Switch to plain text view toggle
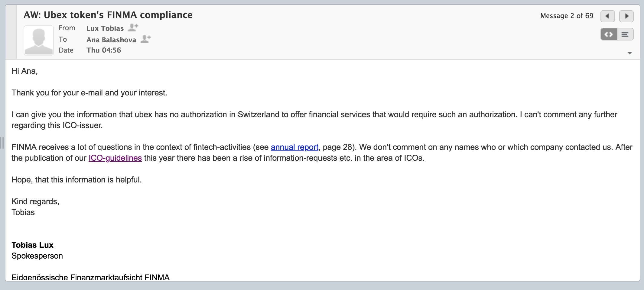 (625, 34)
